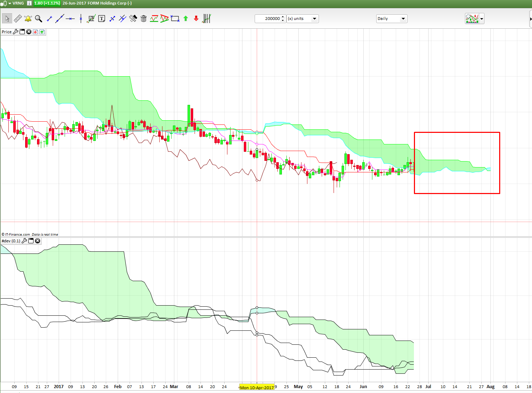Click the Mar label on the time axis
Viewport: 532px width, 393px height.
pos(174,386)
